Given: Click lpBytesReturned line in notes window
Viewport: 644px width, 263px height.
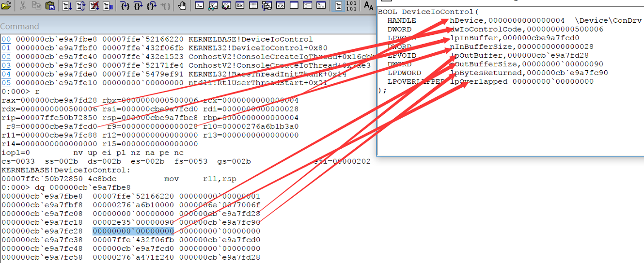Looking at the screenshot, I should click(x=498, y=73).
